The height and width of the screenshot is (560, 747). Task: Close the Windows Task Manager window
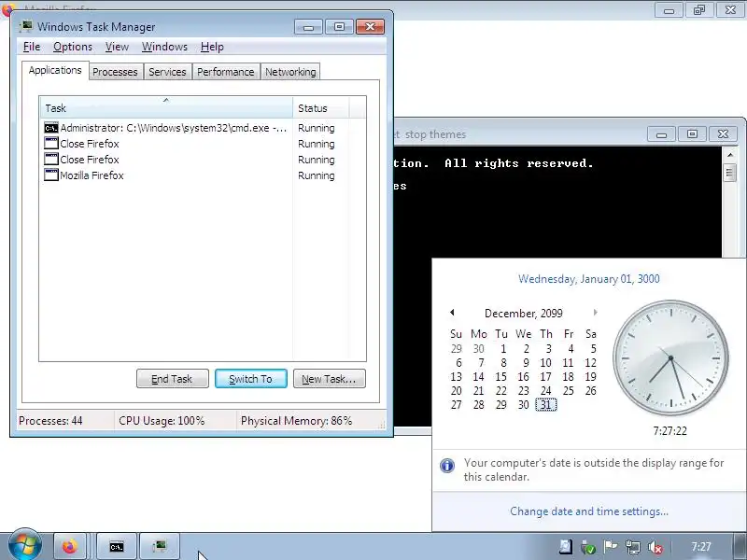coord(370,27)
